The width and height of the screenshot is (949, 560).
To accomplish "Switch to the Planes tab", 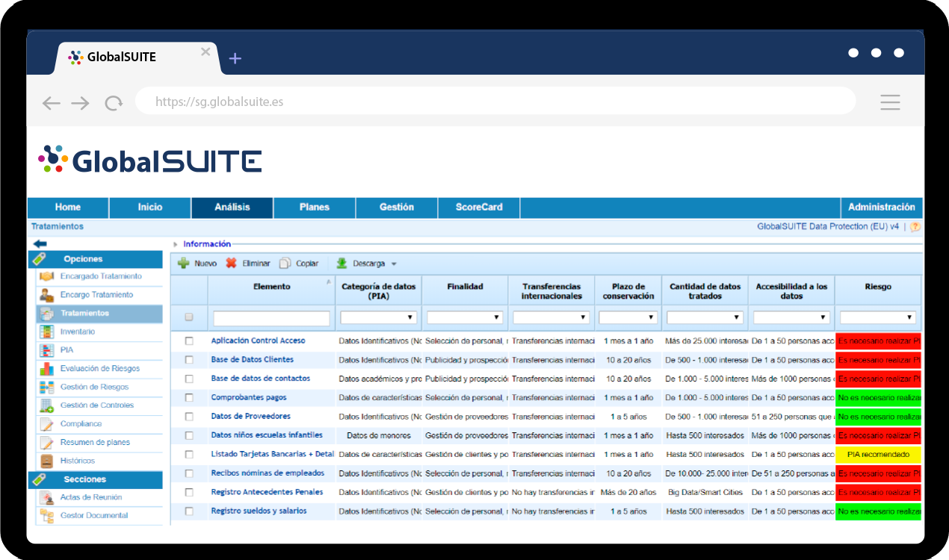I will [x=314, y=208].
